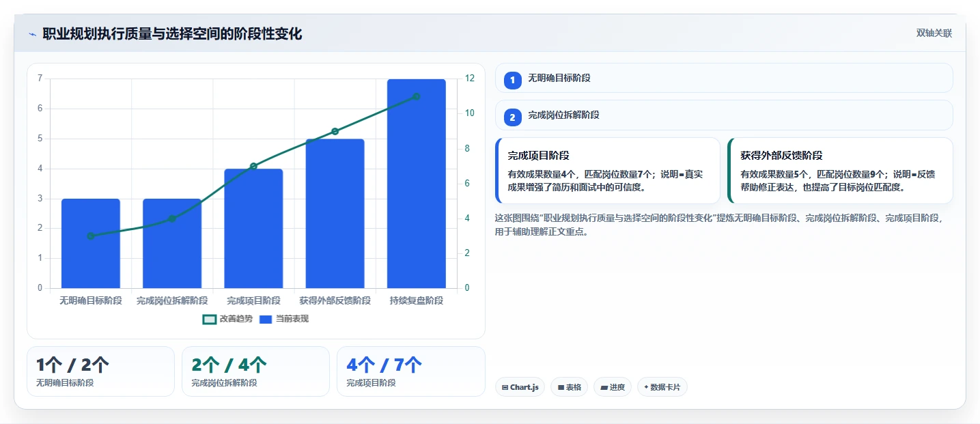Select the 表格 tag
The image size is (980, 424).
pyautogui.click(x=569, y=387)
